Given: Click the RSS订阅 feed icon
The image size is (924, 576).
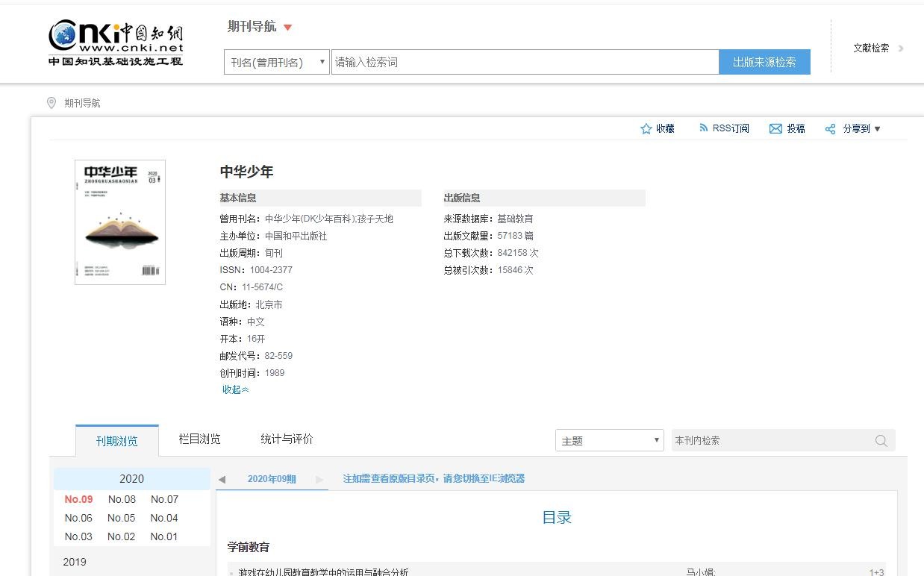Looking at the screenshot, I should point(703,128).
